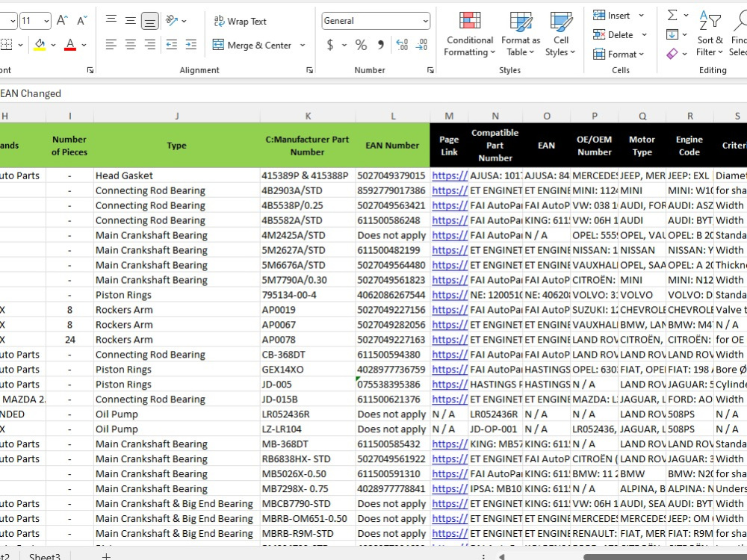Open the Format as Table gallery
Screen dimensions: 747x560
click(x=521, y=34)
